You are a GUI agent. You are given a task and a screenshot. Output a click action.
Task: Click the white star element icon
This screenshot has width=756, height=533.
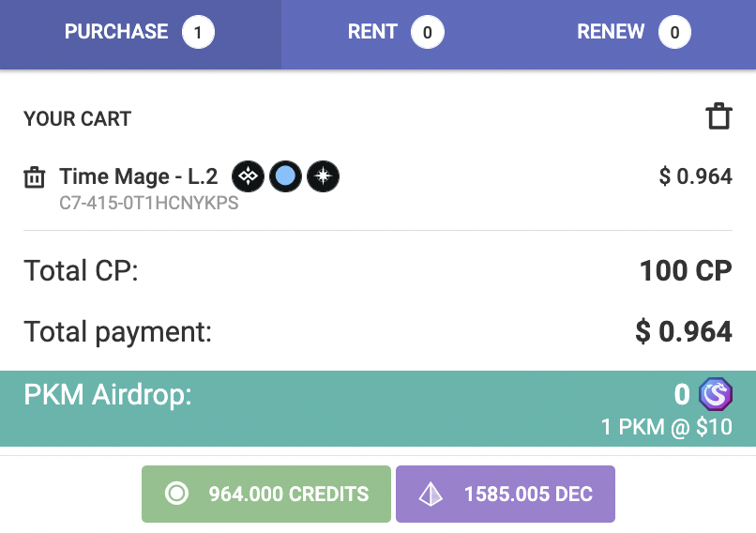[323, 176]
